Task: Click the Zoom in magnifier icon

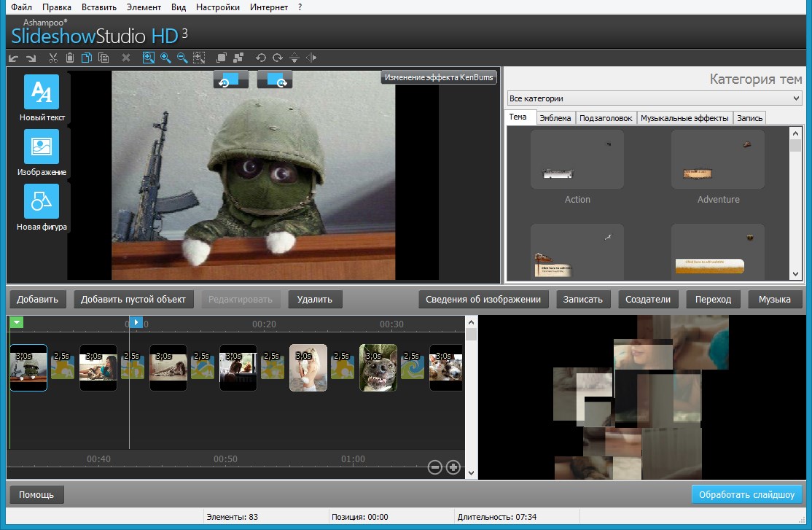Action: pos(165,58)
